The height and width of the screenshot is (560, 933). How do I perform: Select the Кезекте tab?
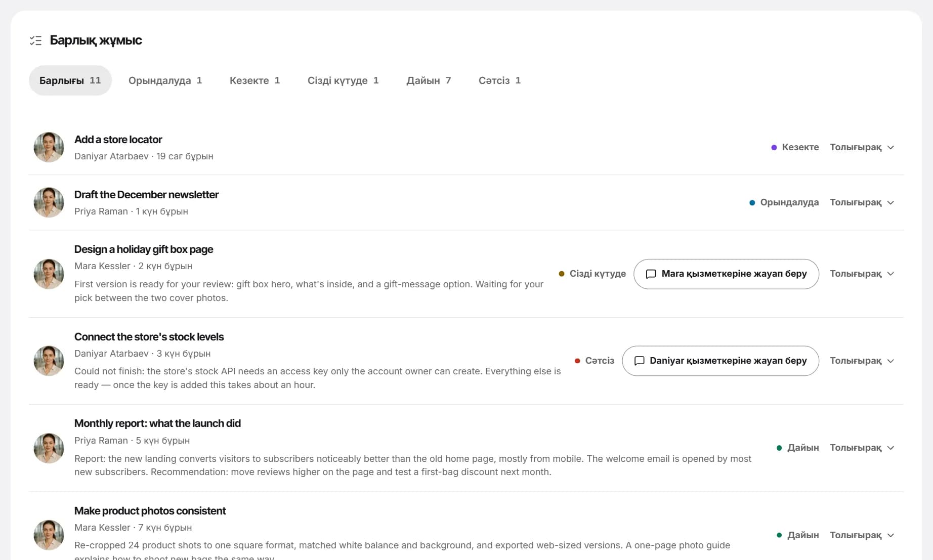pyautogui.click(x=255, y=80)
